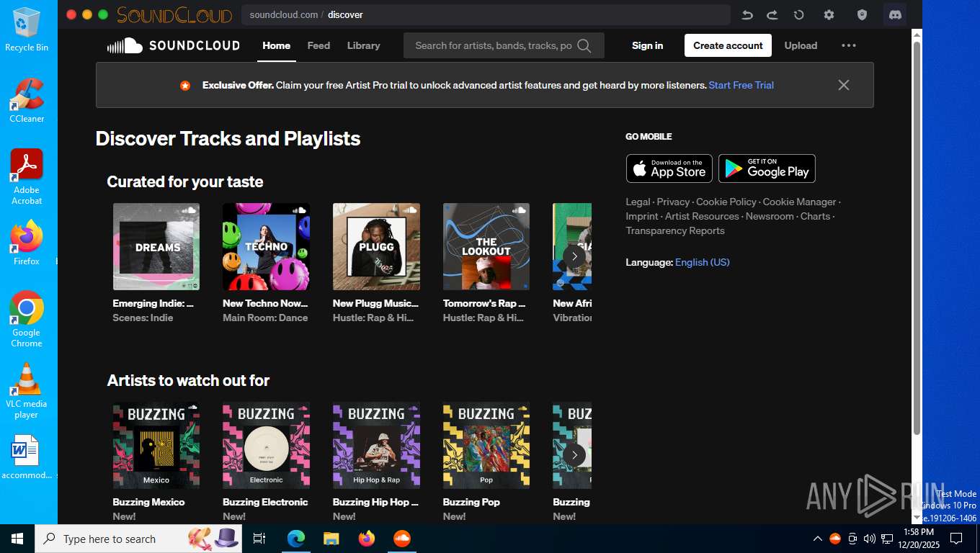Click the "New Techno Now" playlist title

coord(265,303)
